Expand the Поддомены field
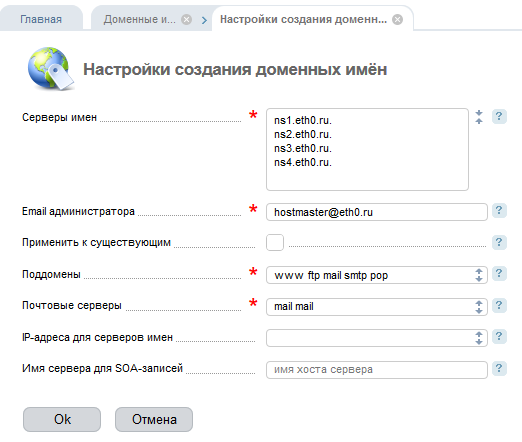Viewport: 522px width, 442px height. pos(479,275)
